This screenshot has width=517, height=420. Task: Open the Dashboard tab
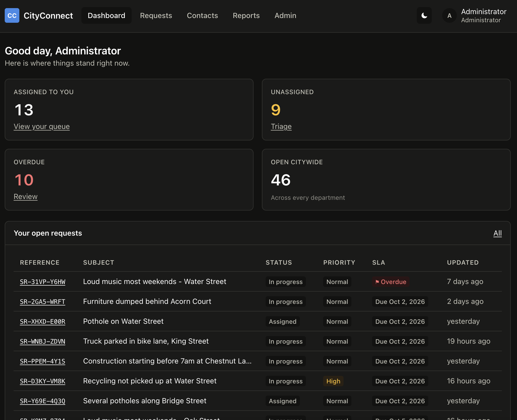tap(106, 15)
